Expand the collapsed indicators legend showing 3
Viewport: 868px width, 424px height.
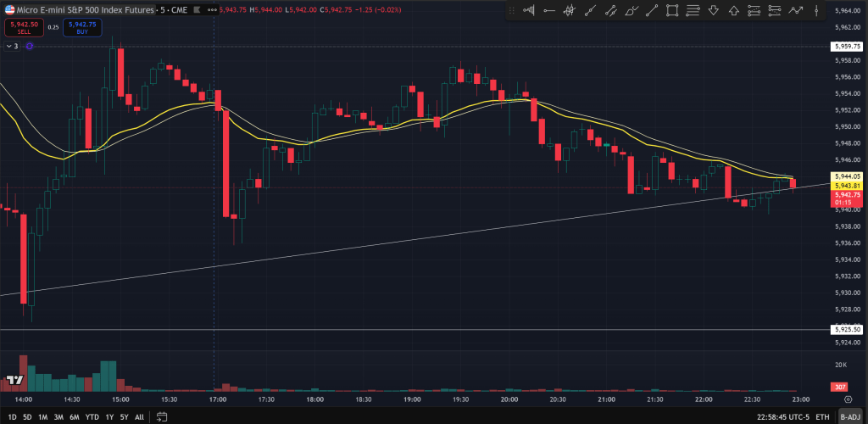[11, 46]
